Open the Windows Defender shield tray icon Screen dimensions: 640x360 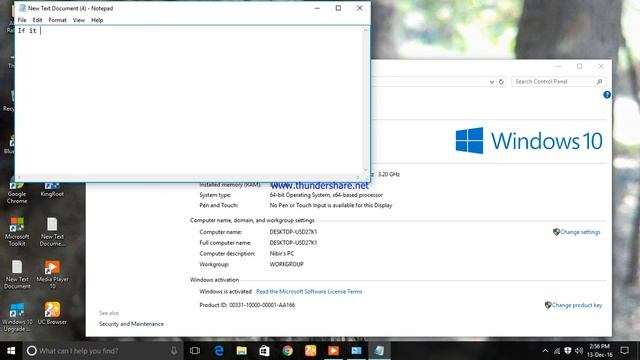[568, 351]
